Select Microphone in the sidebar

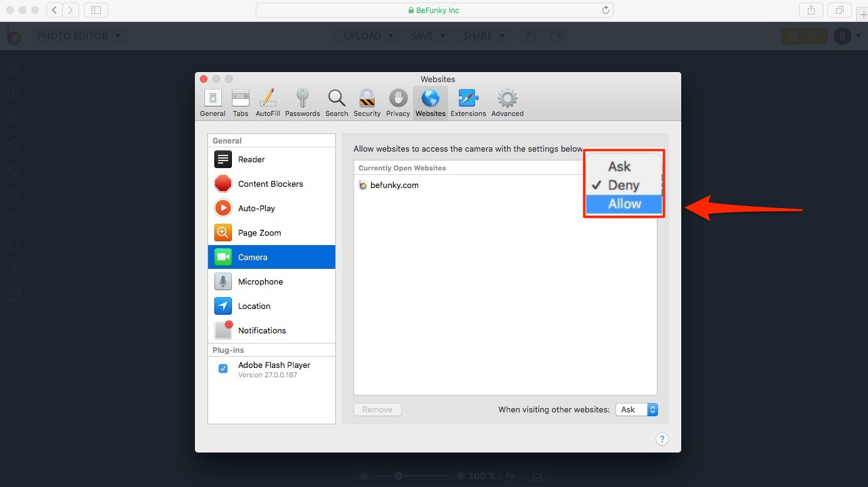(272, 281)
